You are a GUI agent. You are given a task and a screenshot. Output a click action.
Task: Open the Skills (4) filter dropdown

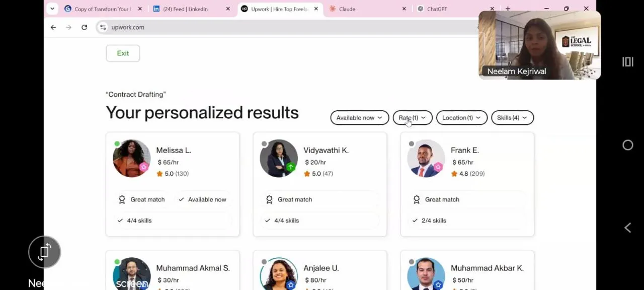coord(512,118)
